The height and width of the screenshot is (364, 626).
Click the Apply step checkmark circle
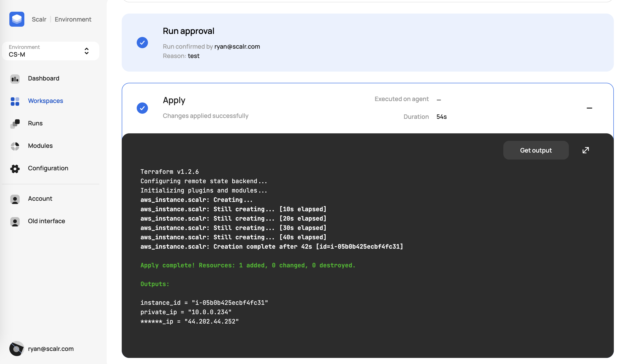point(142,108)
